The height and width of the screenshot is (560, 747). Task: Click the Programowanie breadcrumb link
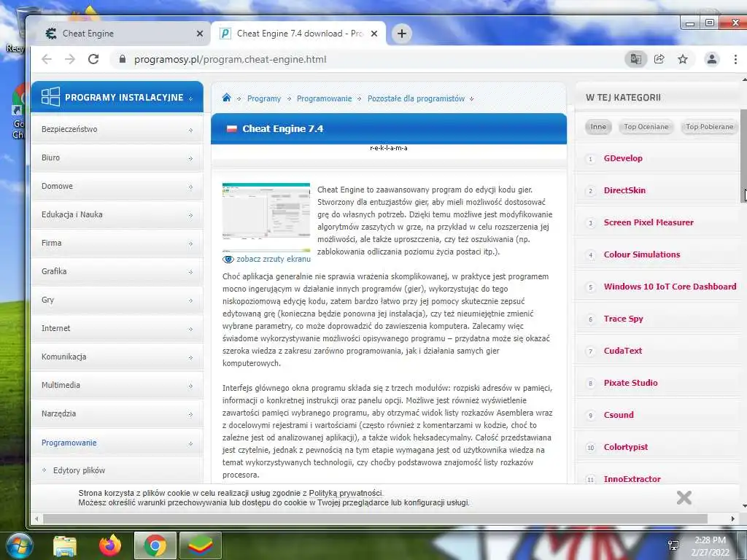pyautogui.click(x=324, y=98)
